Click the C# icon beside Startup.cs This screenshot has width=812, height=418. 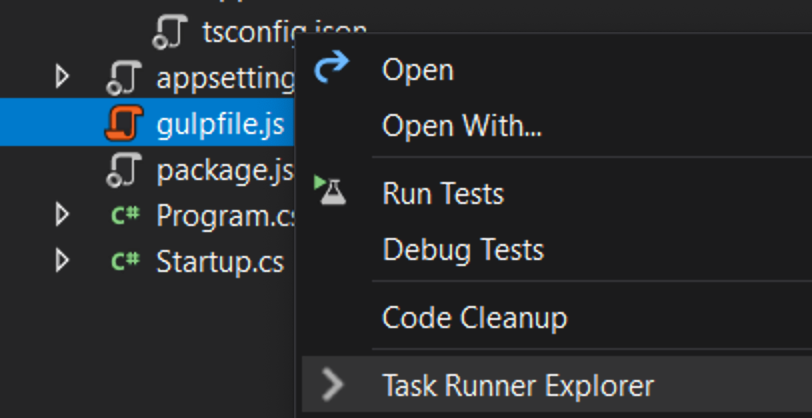[125, 262]
